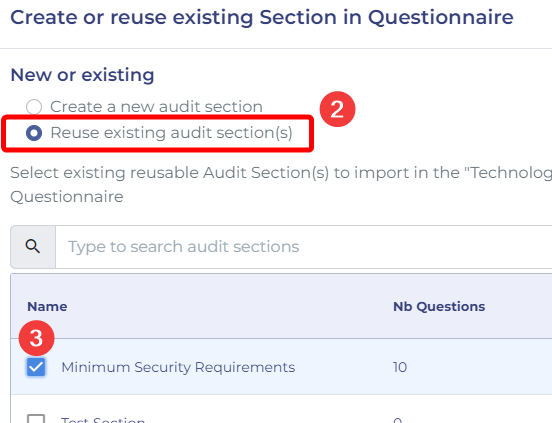Click the Questionnaire word in the description text
This screenshot has height=423, width=552.
(67, 196)
